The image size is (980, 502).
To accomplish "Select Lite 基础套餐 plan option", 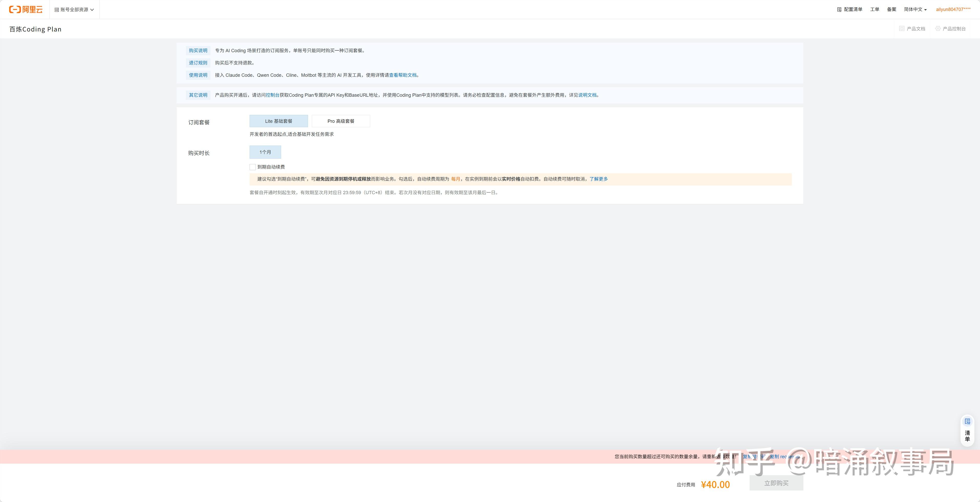I will point(279,121).
